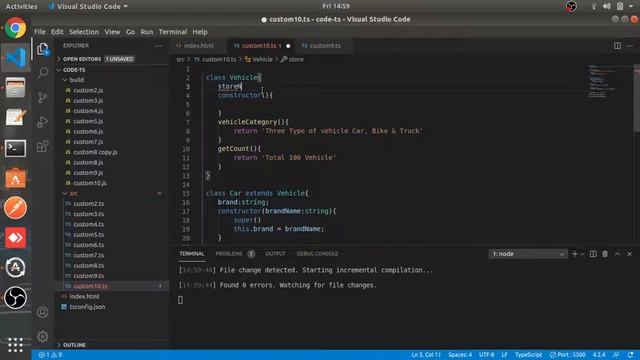
Task: Open the Accounts icon in activity bar
Action: tap(42, 313)
